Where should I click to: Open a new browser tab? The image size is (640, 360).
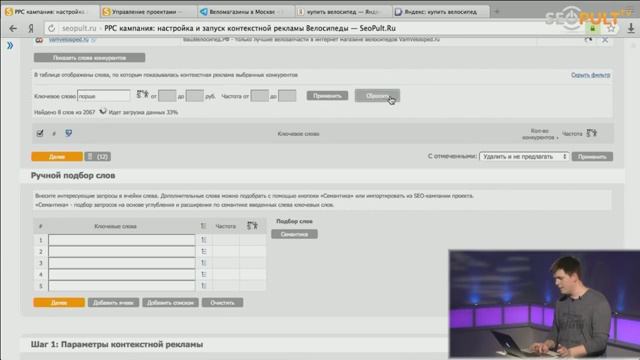[497, 12]
